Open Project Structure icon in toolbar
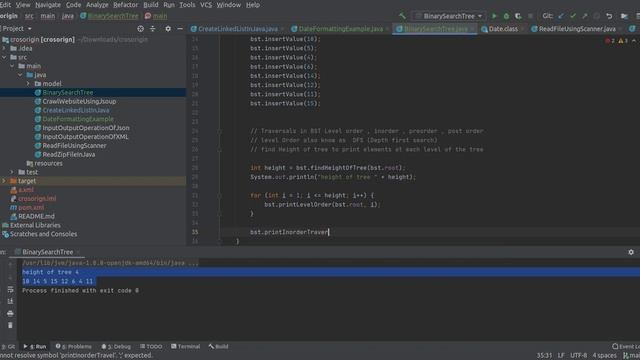The height and width of the screenshot is (360, 640). 624,16
